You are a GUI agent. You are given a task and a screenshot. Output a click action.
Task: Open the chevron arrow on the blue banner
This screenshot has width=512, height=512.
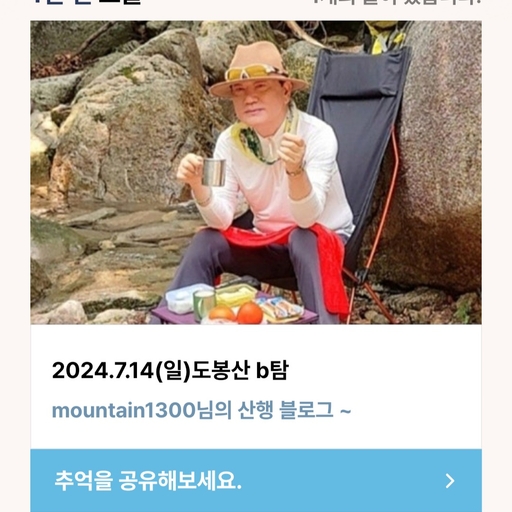[450, 481]
